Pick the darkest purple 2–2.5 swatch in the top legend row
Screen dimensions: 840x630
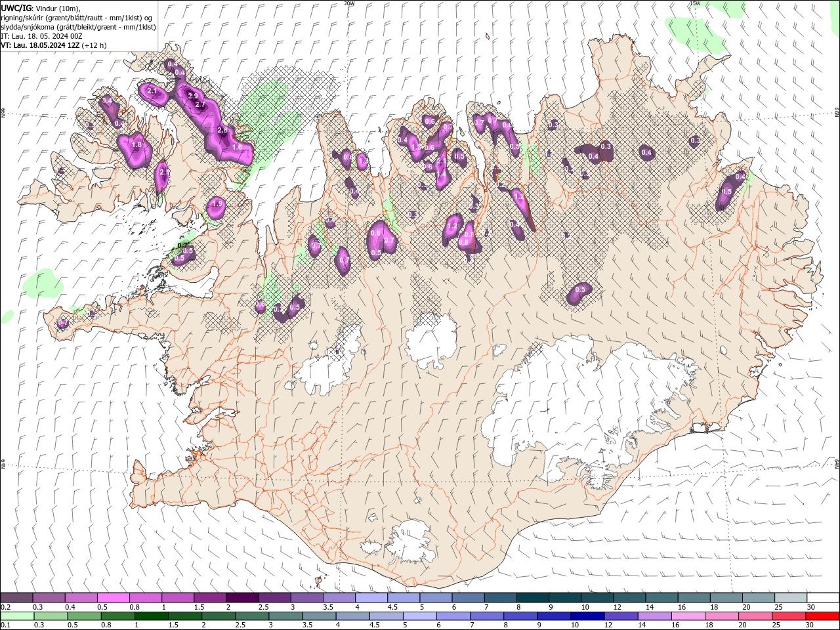tap(241, 598)
